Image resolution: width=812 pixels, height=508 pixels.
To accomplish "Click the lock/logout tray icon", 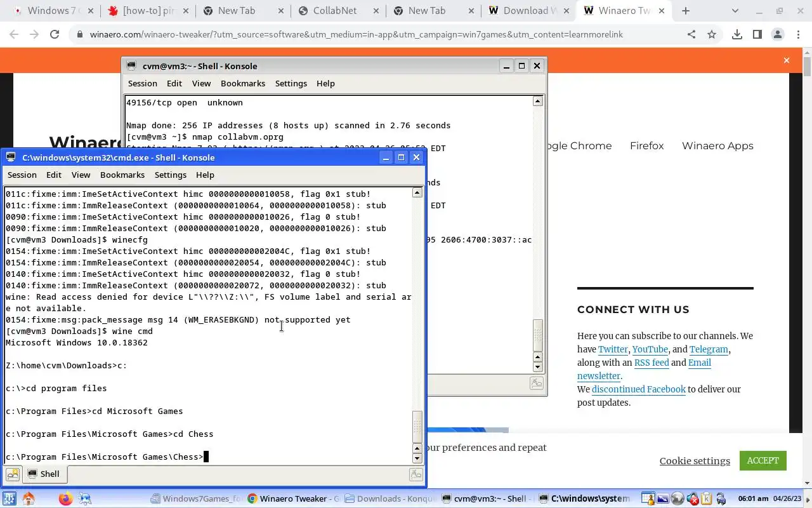I will pyautogui.click(x=721, y=498).
